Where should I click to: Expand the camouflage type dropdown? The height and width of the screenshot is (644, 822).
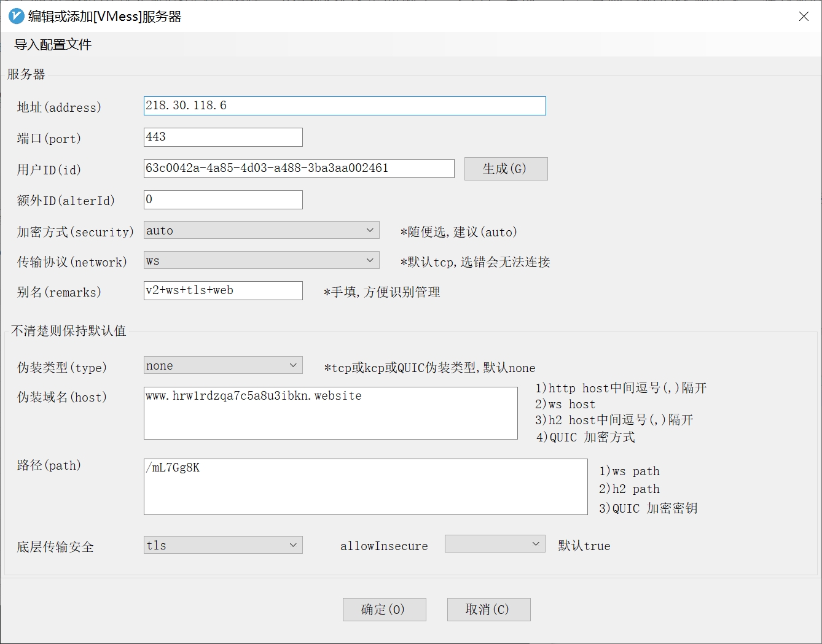[x=222, y=365]
